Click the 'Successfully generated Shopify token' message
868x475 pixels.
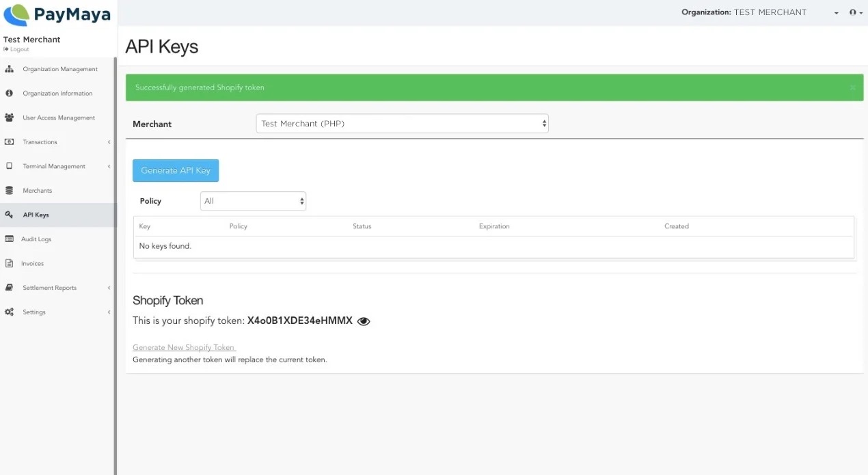click(200, 87)
